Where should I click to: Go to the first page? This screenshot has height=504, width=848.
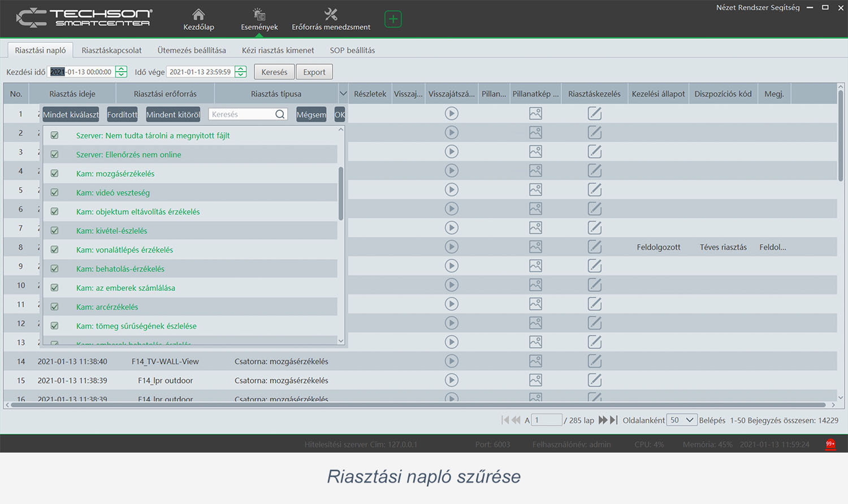coord(505,420)
